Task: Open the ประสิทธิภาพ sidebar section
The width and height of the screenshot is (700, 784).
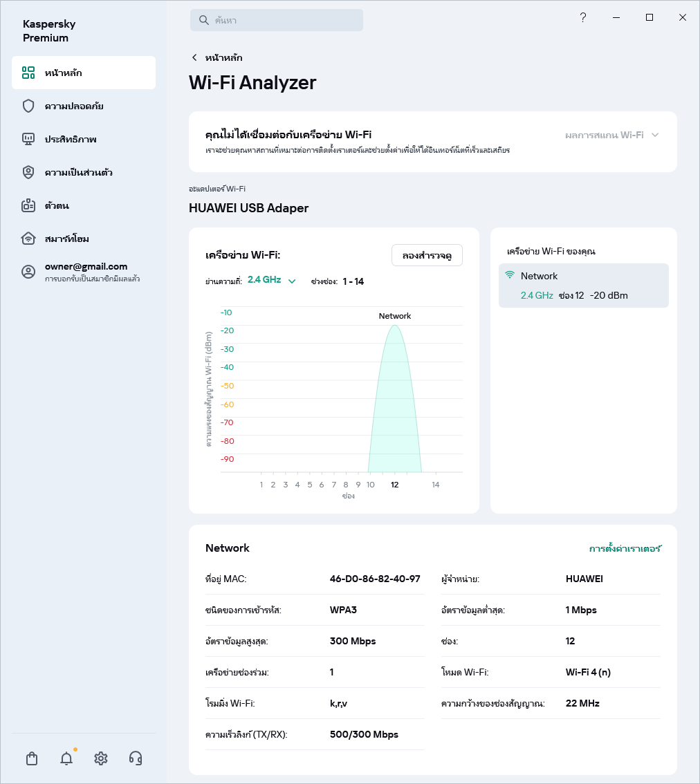Action: (71, 139)
